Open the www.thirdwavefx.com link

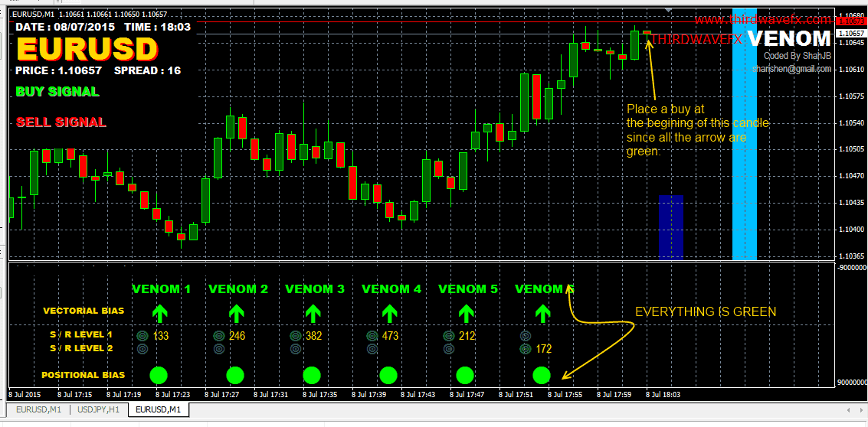[x=762, y=19]
